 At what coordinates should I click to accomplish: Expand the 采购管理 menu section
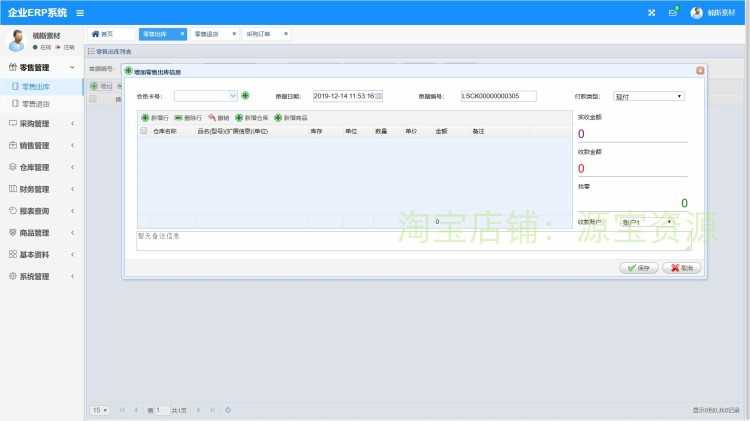coord(72,123)
